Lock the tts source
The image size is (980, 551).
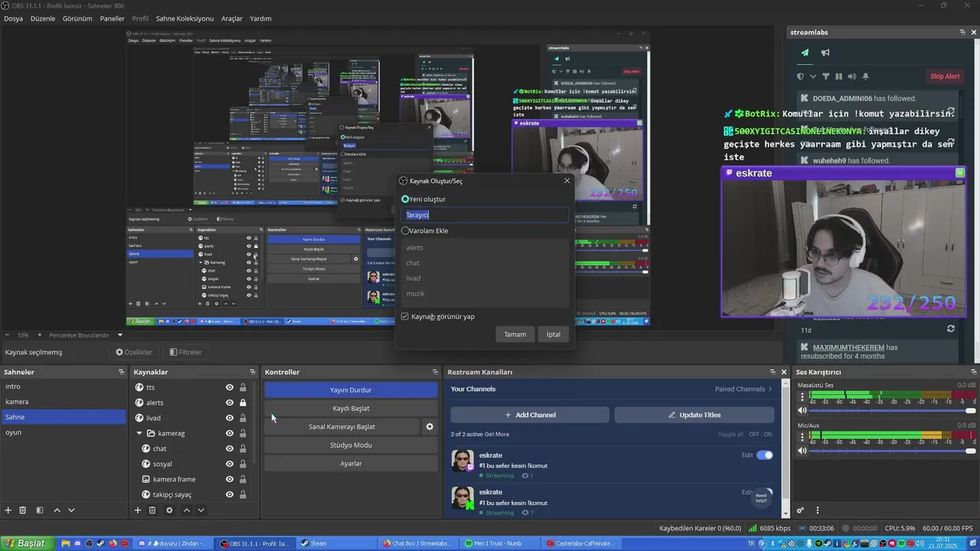[x=243, y=387]
